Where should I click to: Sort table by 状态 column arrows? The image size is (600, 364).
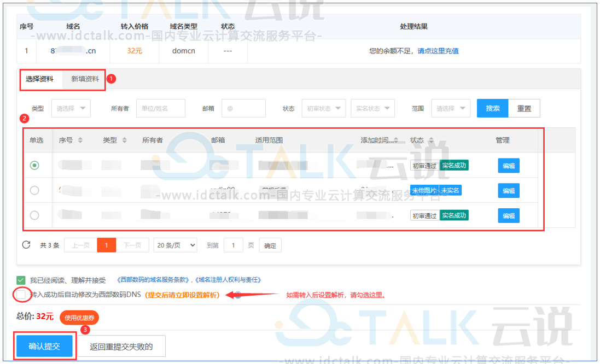pyautogui.click(x=431, y=140)
